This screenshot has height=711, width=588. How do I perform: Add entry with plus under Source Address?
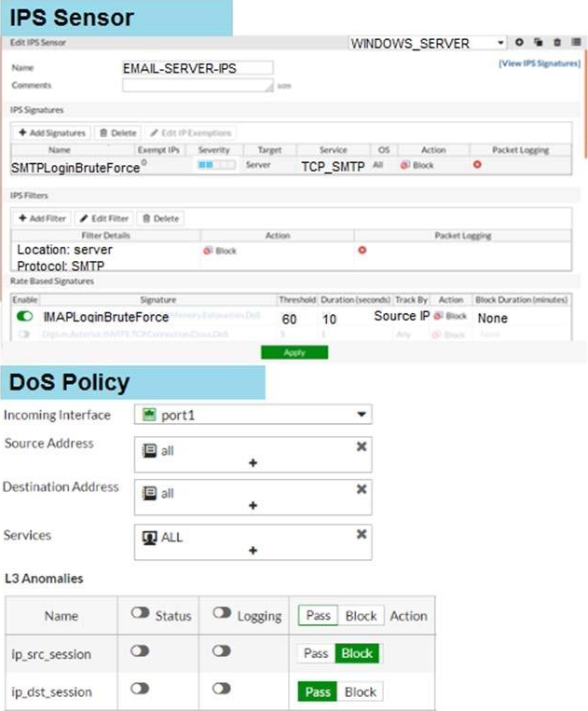(253, 462)
